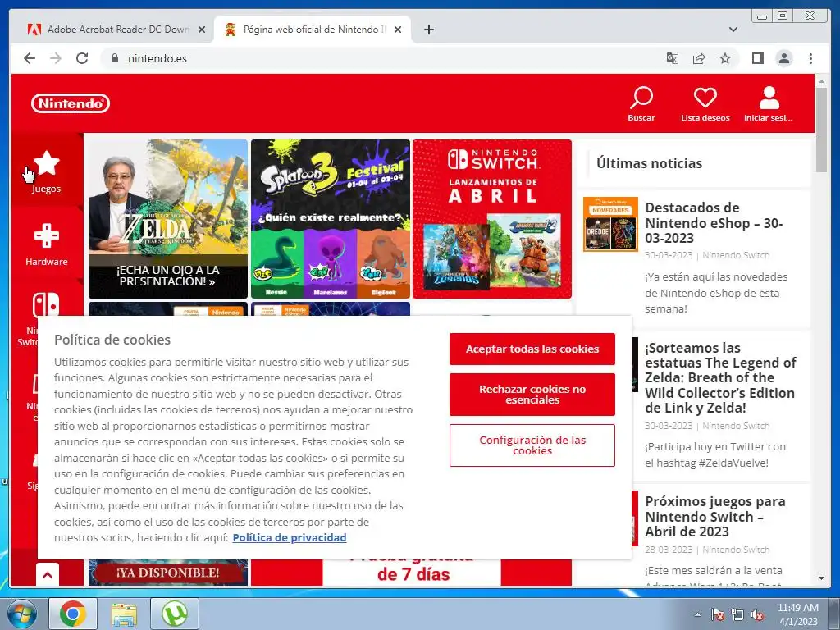Viewport: 840px width, 630px height.
Task: Bookmark this page with star icon
Action: (x=725, y=58)
